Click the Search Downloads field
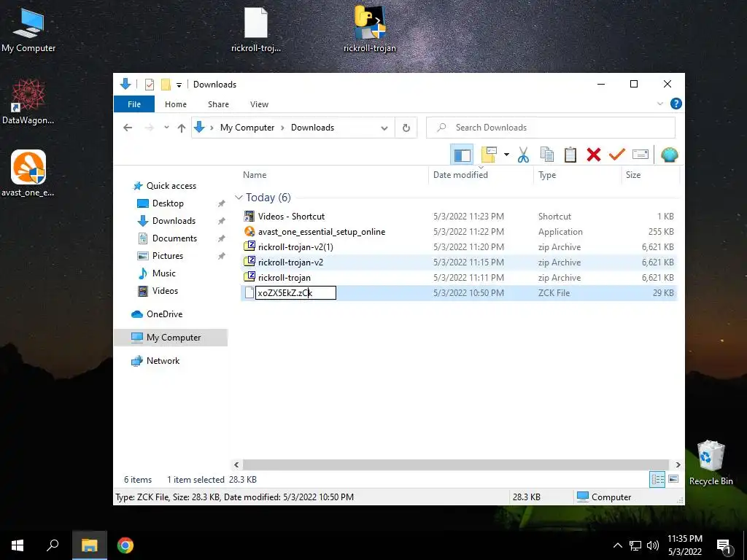 click(x=551, y=128)
